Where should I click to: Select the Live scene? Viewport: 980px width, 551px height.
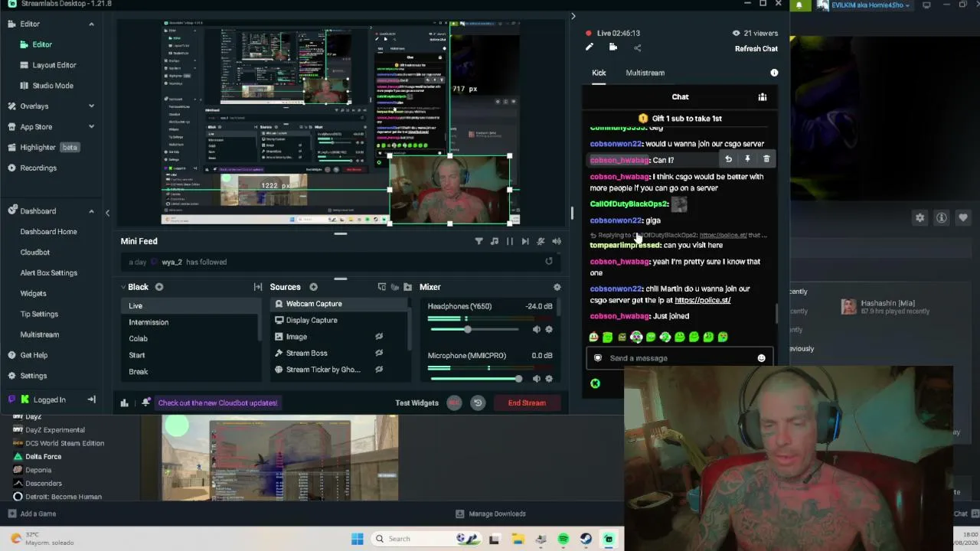pos(191,305)
